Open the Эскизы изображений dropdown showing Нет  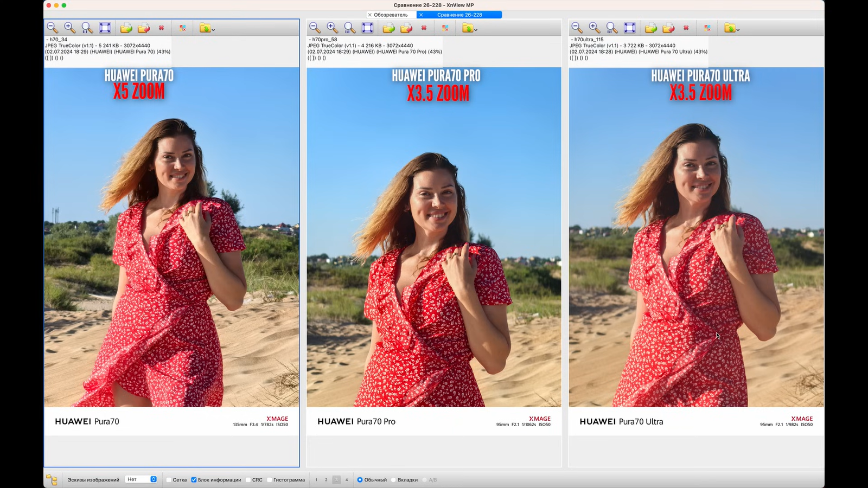tap(141, 479)
